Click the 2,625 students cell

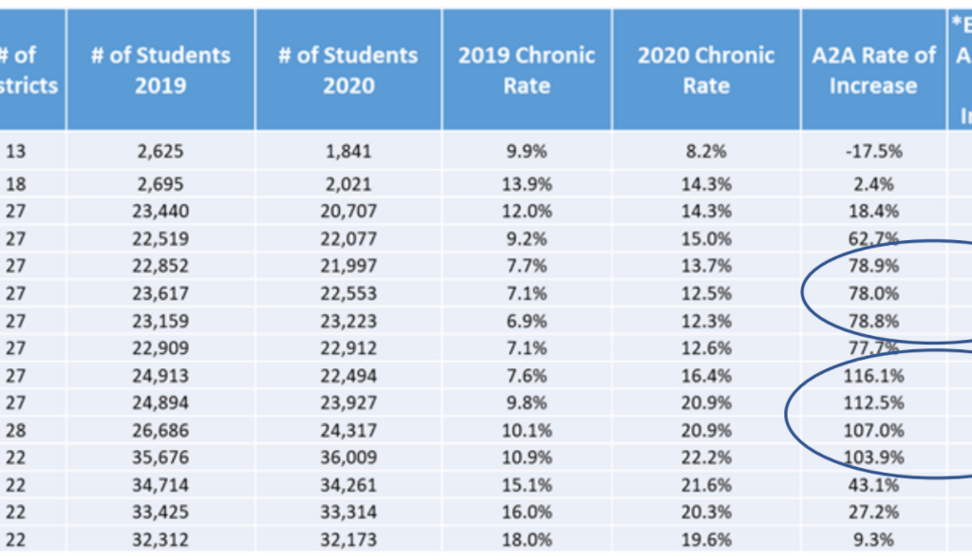click(x=160, y=151)
